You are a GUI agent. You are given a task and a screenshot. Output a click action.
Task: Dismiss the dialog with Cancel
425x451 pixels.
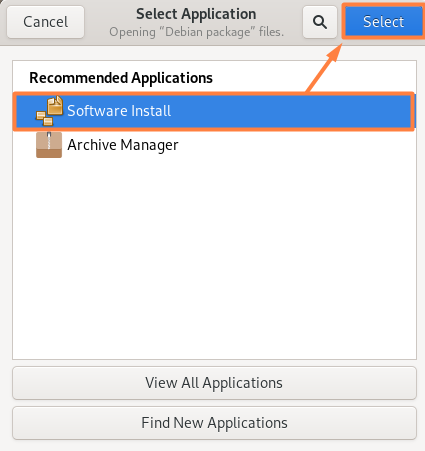(45, 22)
